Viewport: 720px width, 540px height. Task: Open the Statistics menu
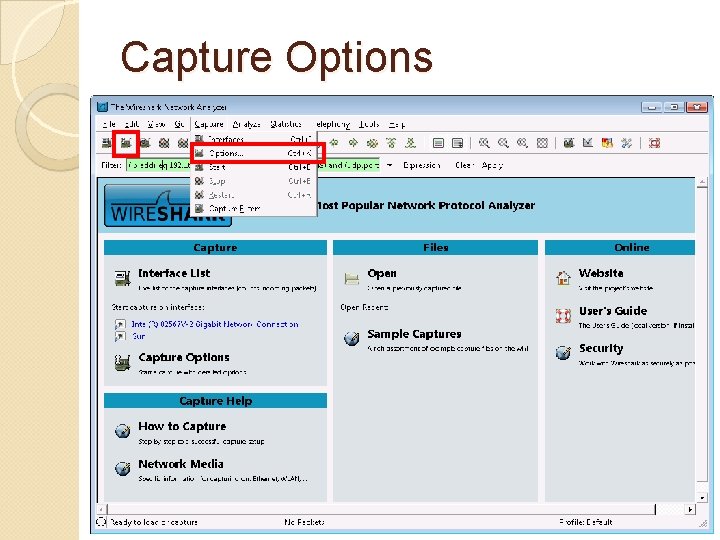pos(286,124)
